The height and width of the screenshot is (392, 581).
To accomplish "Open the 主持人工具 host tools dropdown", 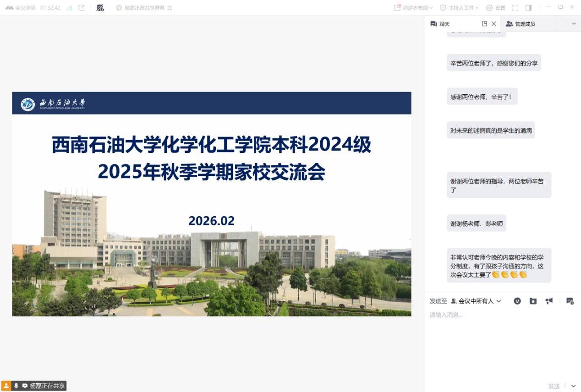I will [459, 8].
